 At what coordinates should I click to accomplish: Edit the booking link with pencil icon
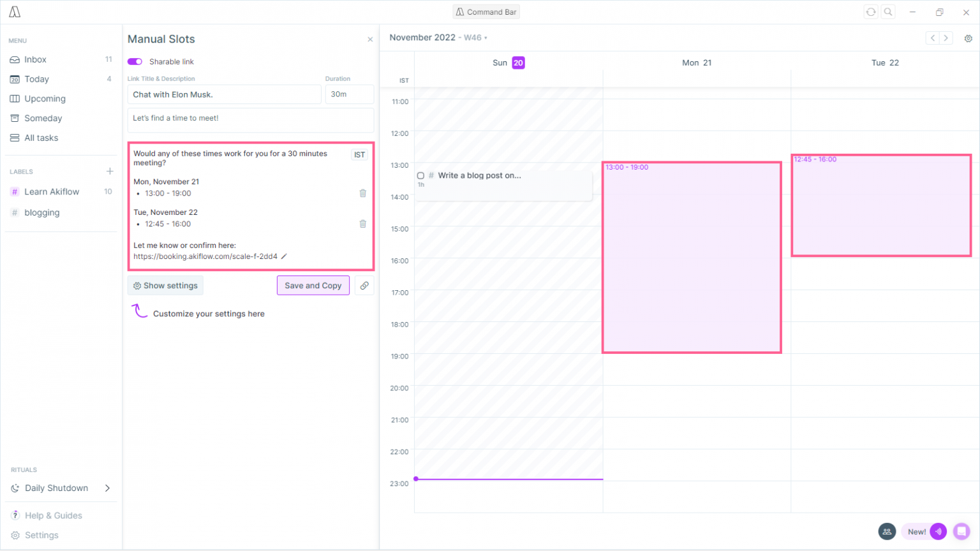click(285, 256)
